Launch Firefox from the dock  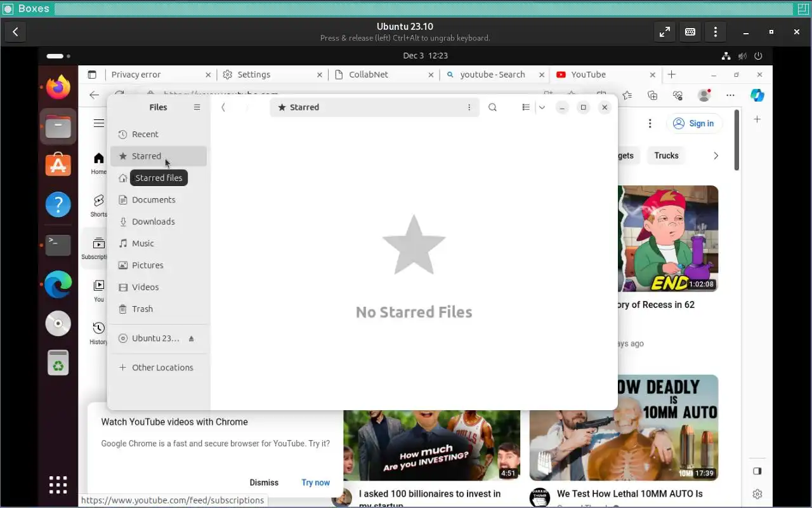click(58, 87)
